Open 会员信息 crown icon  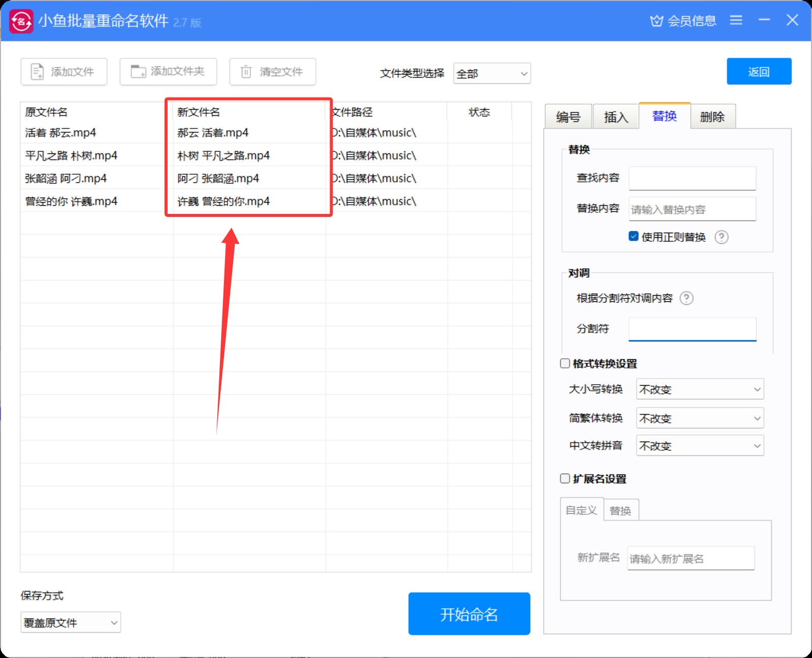click(x=657, y=21)
